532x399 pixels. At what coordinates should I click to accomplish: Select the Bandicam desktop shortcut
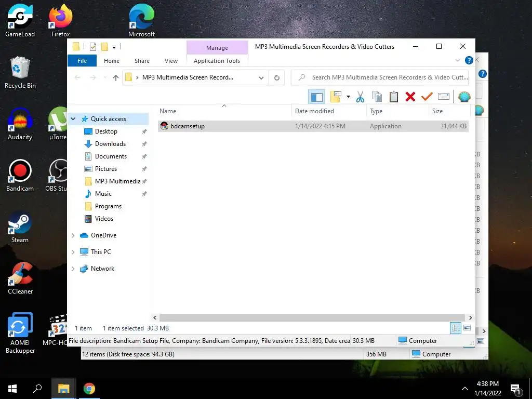pyautogui.click(x=20, y=176)
